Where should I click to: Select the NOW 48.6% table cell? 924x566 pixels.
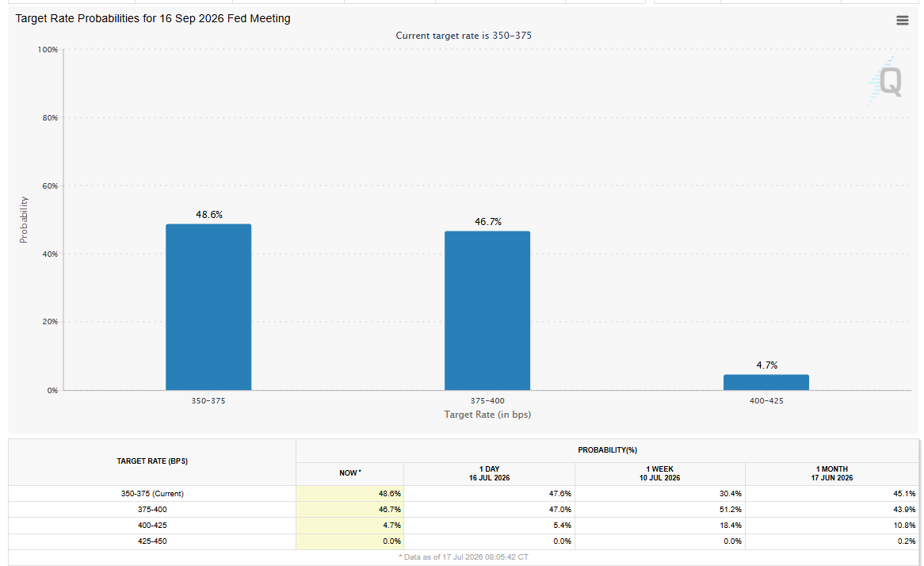(x=350, y=494)
